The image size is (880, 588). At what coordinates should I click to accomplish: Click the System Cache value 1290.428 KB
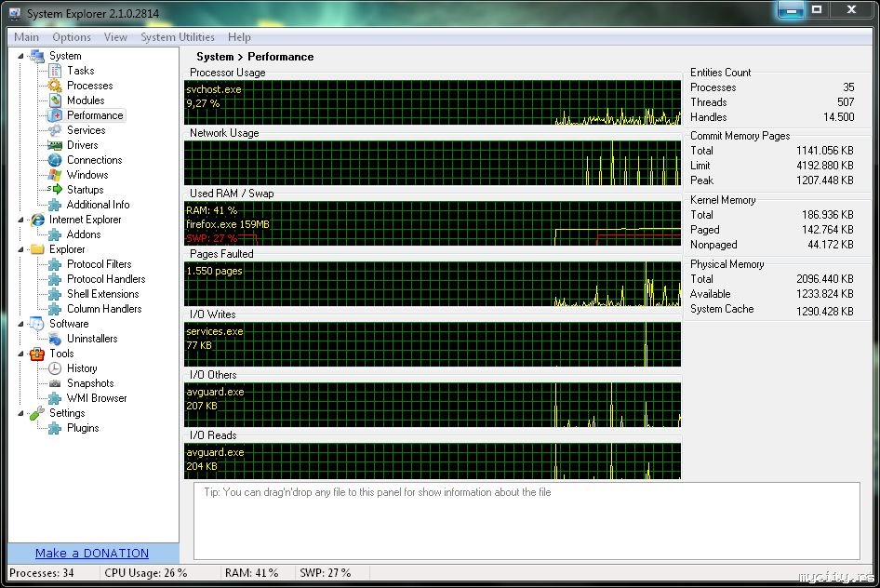(x=825, y=312)
